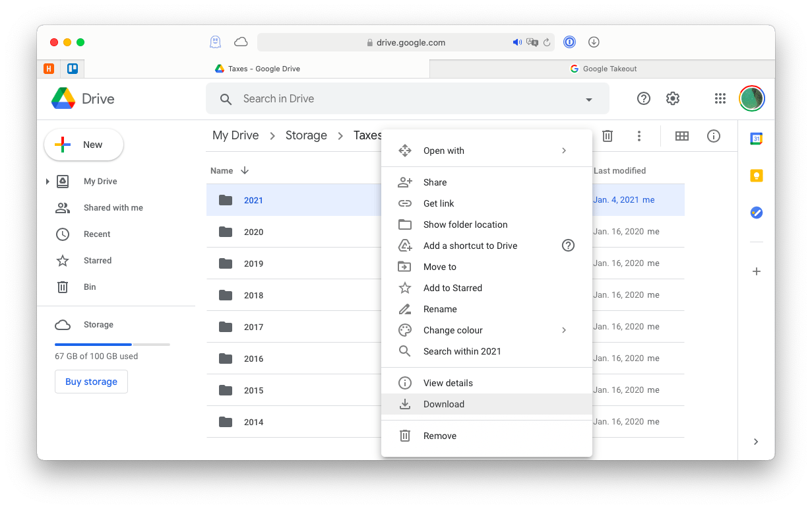Switch to grid layout view

(x=682, y=135)
